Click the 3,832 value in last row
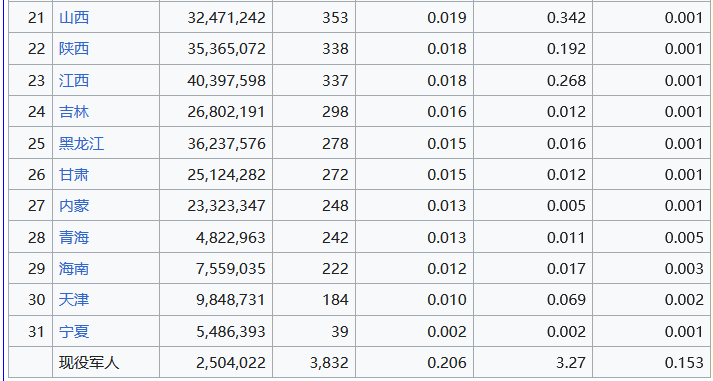The height and width of the screenshot is (381, 713). coord(328,363)
